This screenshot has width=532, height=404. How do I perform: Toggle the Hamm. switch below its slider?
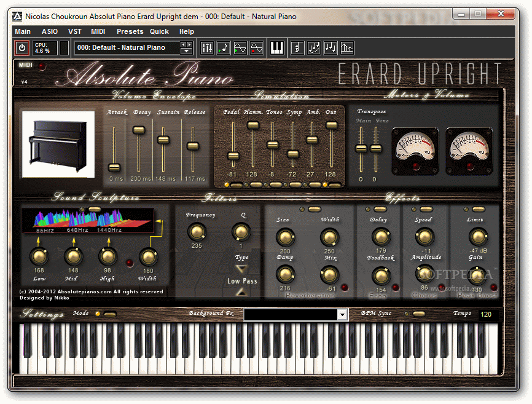click(256, 185)
